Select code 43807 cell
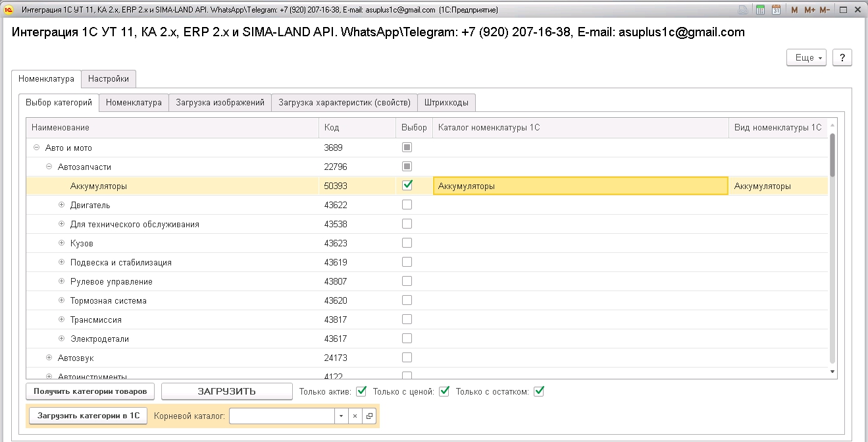868x442 pixels. click(357, 282)
